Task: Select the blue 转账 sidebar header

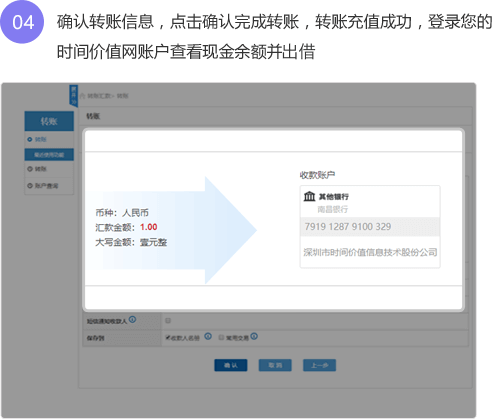Action: point(49,121)
